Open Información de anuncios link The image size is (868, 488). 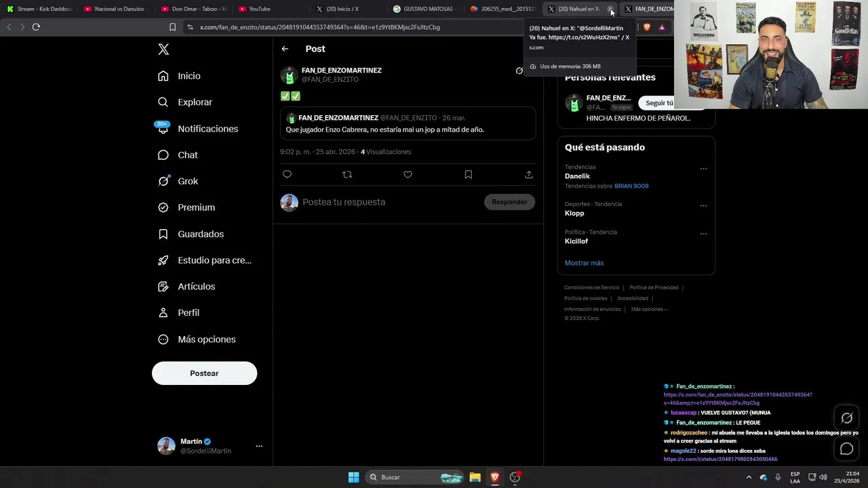pyautogui.click(x=592, y=309)
